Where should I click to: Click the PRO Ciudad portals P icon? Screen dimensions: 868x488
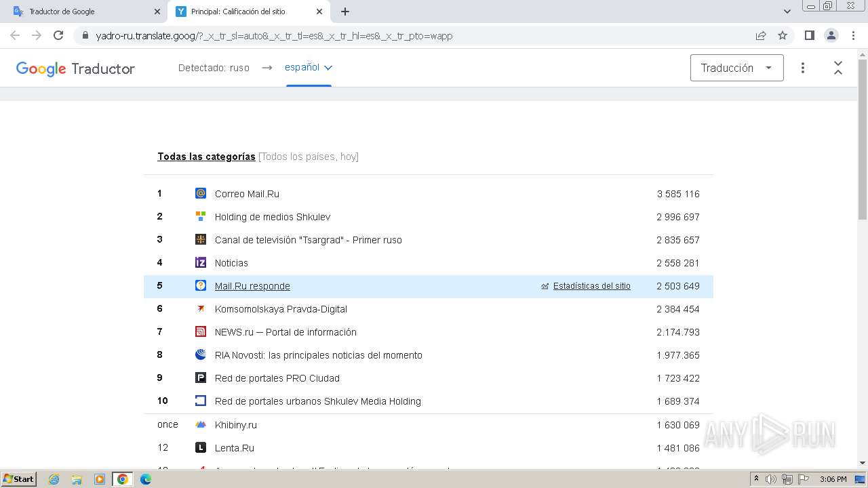click(201, 378)
